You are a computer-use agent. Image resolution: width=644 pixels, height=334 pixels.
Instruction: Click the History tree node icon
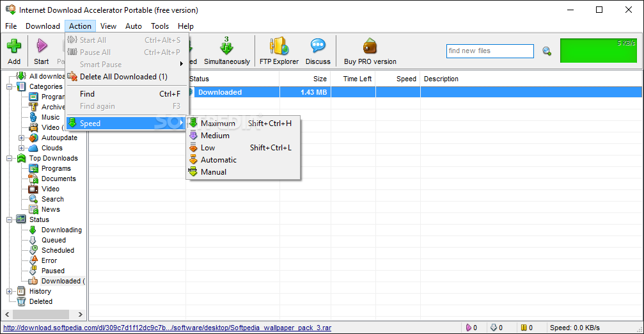[21, 291]
